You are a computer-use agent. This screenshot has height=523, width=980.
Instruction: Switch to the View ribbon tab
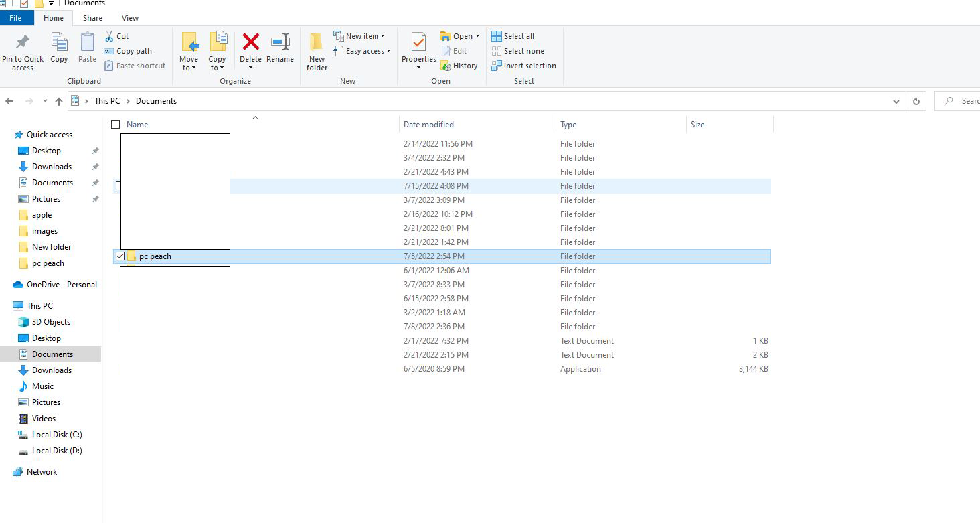pyautogui.click(x=130, y=18)
